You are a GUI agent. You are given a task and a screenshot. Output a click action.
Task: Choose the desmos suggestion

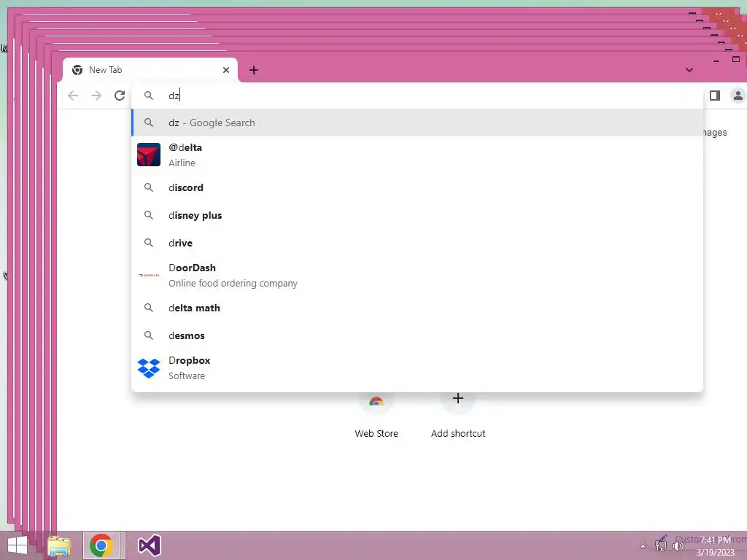pos(417,335)
